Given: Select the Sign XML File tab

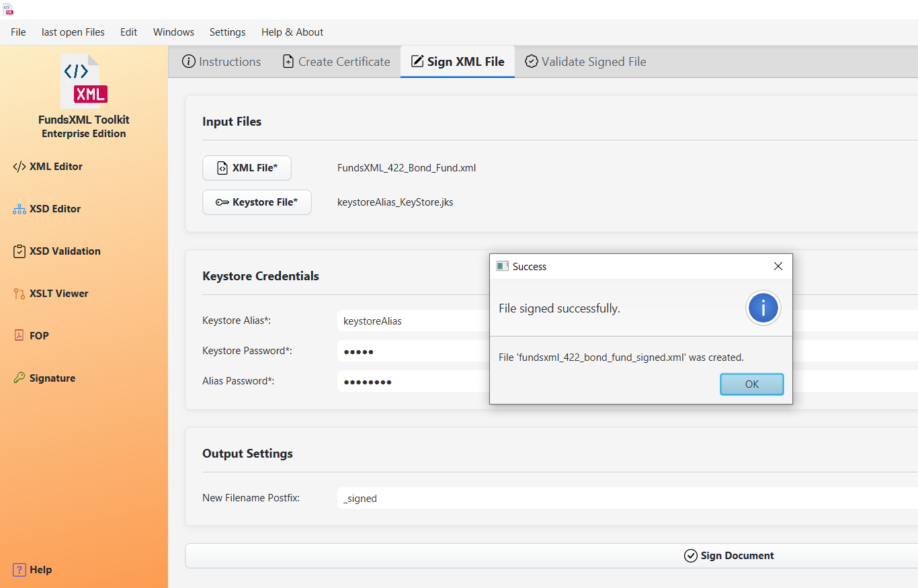Looking at the screenshot, I should pyautogui.click(x=458, y=62).
